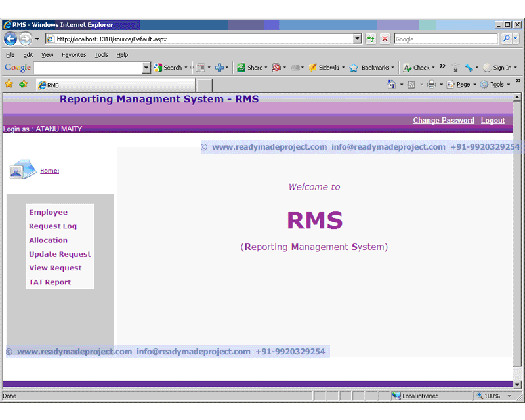Open the recent pages dropdown beside Forward

pyautogui.click(x=37, y=39)
